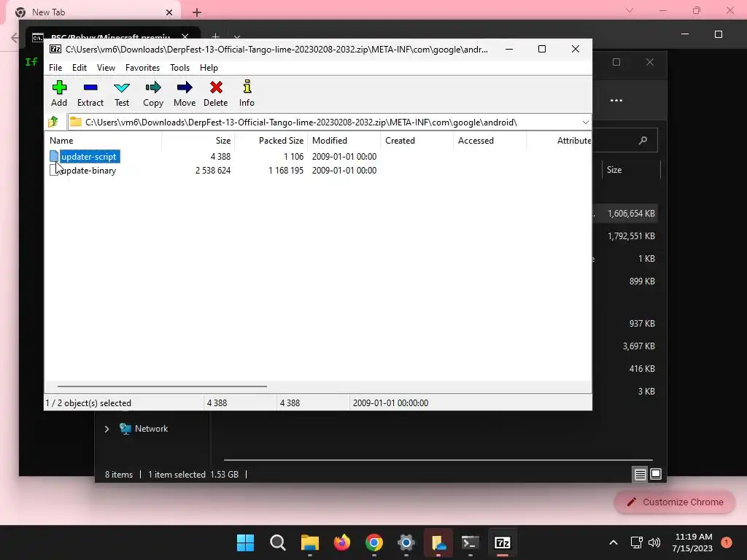This screenshot has width=747, height=560.
Task: Open File Explorer's three-dots more menu
Action: pyautogui.click(x=616, y=101)
